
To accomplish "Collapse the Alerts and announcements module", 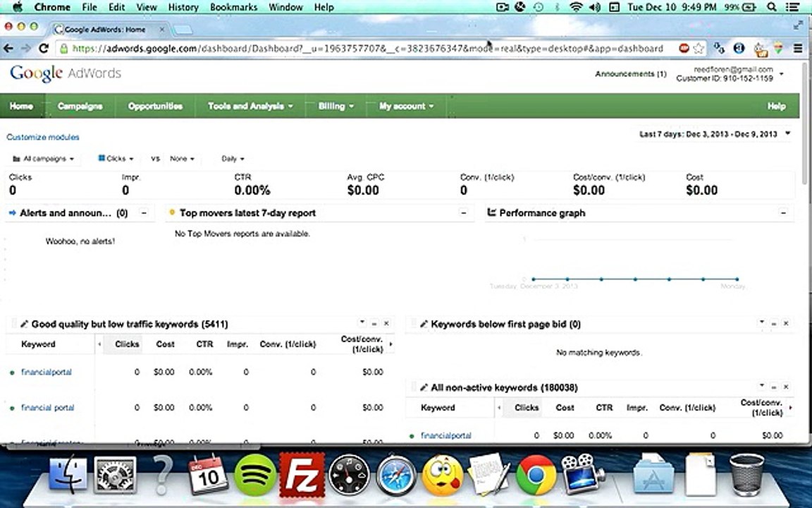I will 144,212.
